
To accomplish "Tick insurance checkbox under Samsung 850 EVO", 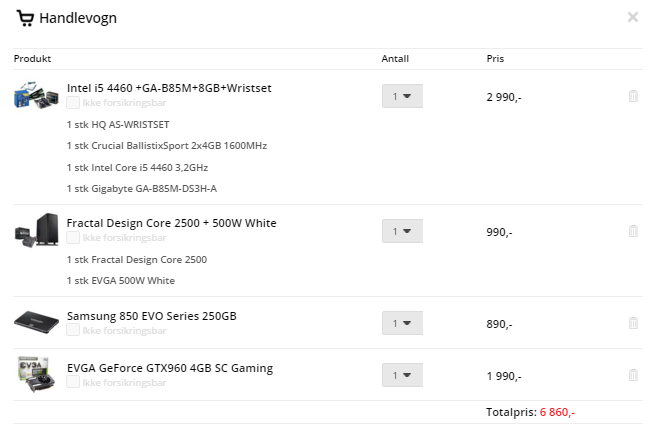I will (x=73, y=330).
